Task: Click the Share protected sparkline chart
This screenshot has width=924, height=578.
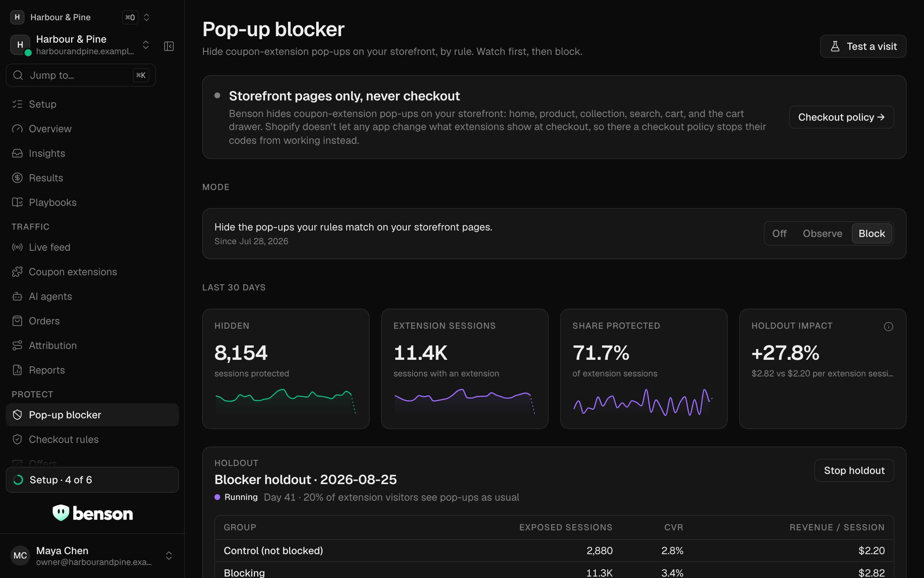Action: click(x=643, y=401)
